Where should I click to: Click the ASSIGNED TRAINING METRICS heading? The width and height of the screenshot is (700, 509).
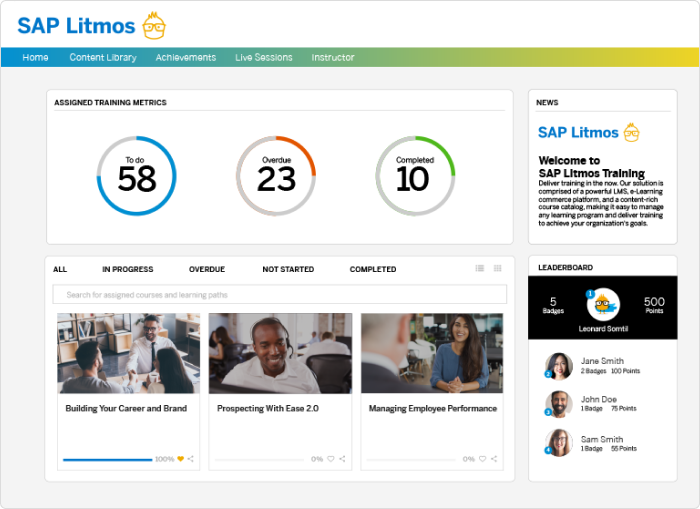point(110,102)
